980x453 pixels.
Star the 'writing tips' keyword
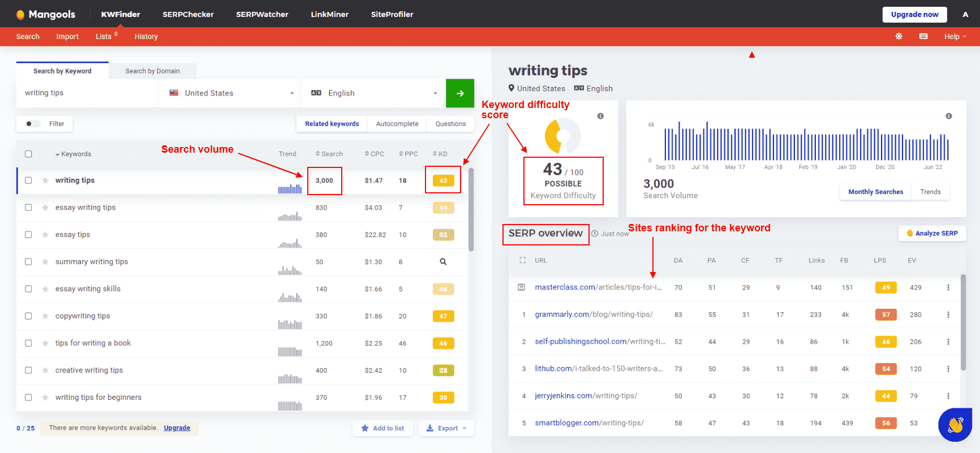pyautogui.click(x=45, y=180)
